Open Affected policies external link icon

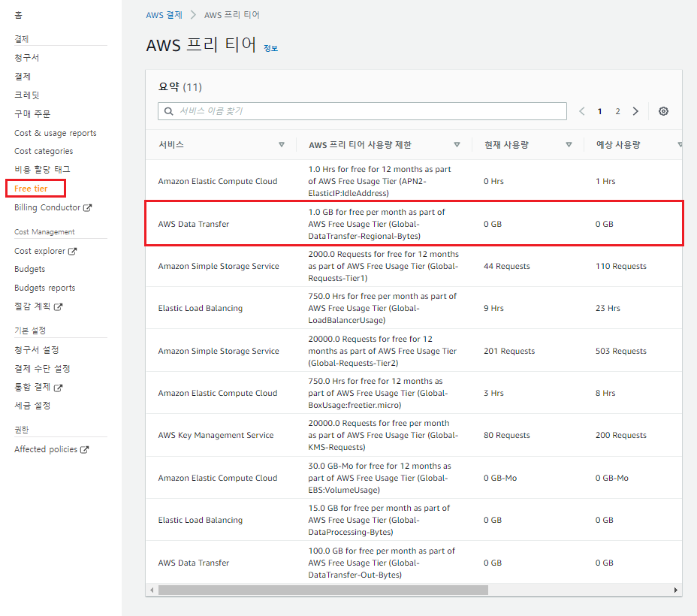tap(84, 449)
